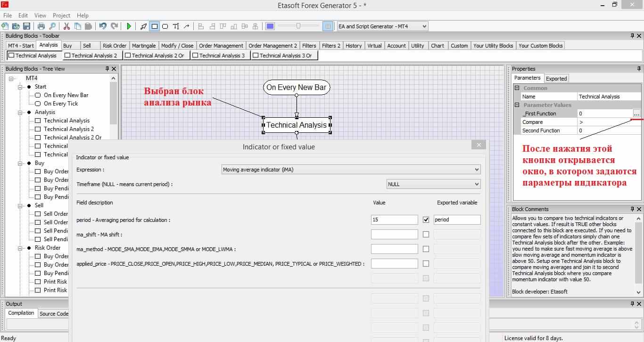Select the On Every New Bar canvas node
This screenshot has width=644, height=342.
click(297, 87)
